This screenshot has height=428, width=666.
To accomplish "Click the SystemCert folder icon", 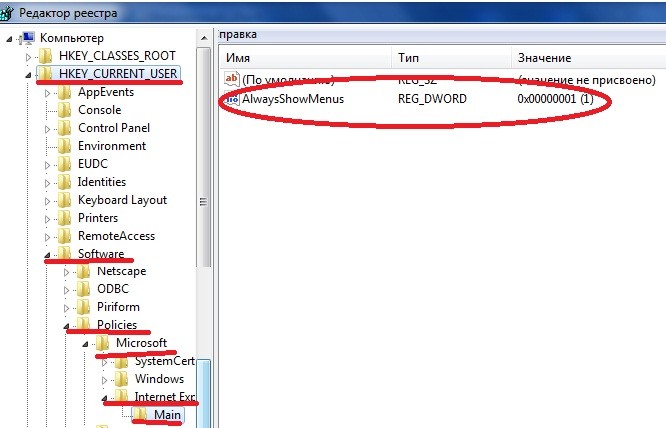I will point(121,361).
